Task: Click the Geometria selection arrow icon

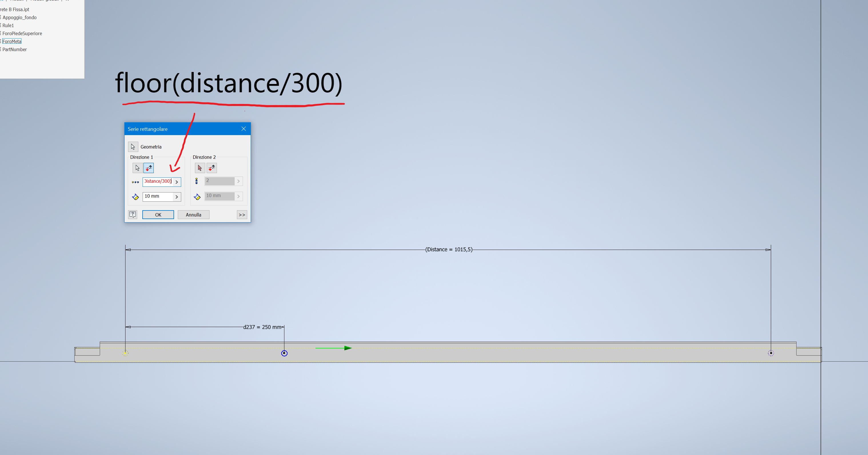Action: coord(133,147)
